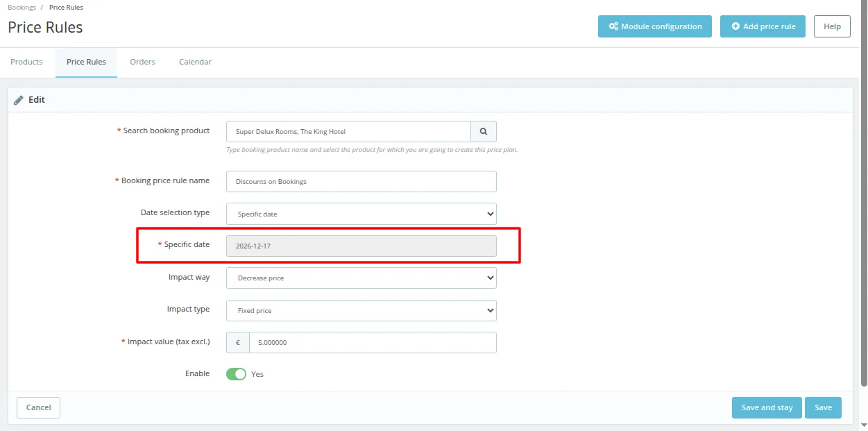Open the Date selection type dropdown
868x431 pixels.
point(361,214)
